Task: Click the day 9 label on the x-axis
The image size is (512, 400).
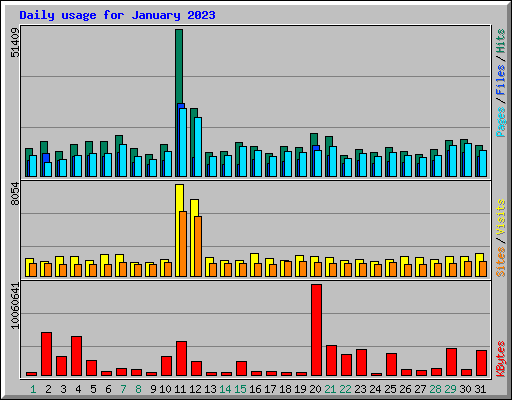Action: pos(153,389)
